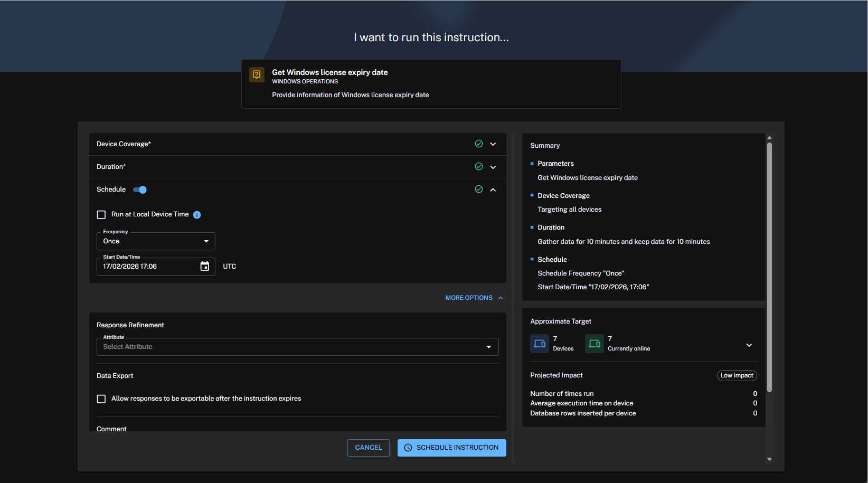This screenshot has width=868, height=483.
Task: Click the instruction question-mark icon
Action: (x=257, y=74)
